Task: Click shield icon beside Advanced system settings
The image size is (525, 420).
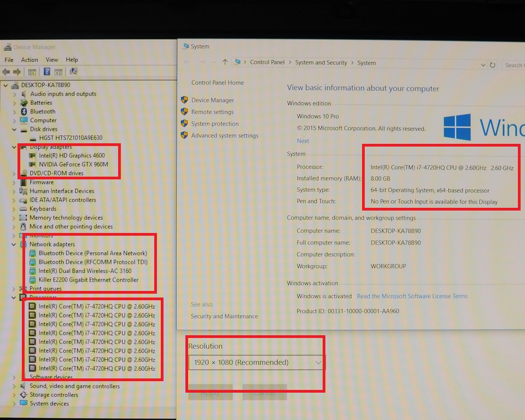Action: pyautogui.click(x=184, y=135)
